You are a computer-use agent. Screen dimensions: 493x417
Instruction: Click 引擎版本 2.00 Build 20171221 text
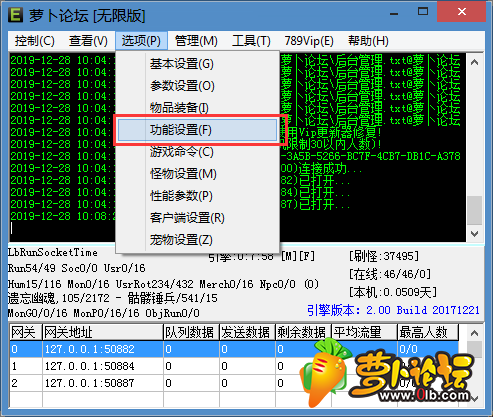393,310
